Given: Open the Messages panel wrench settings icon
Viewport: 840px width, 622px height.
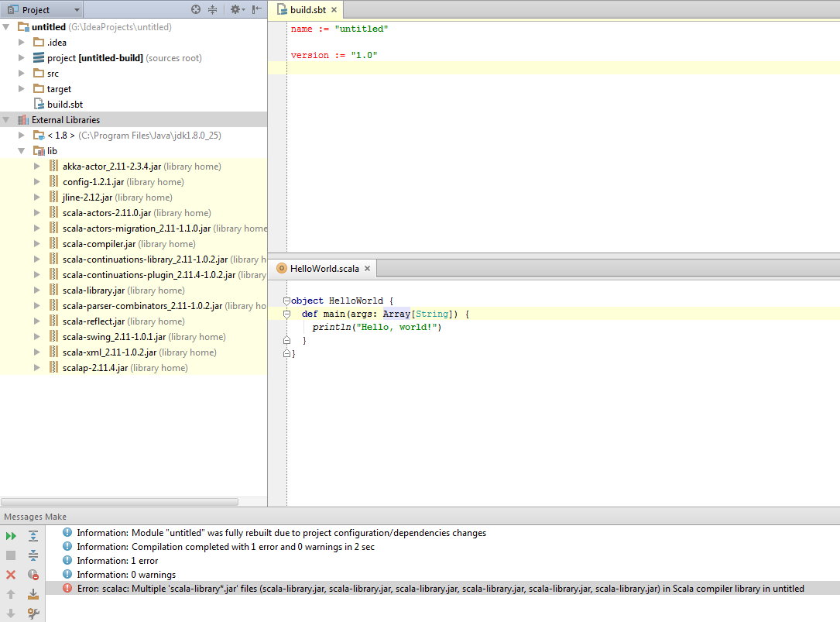Looking at the screenshot, I should (x=33, y=613).
